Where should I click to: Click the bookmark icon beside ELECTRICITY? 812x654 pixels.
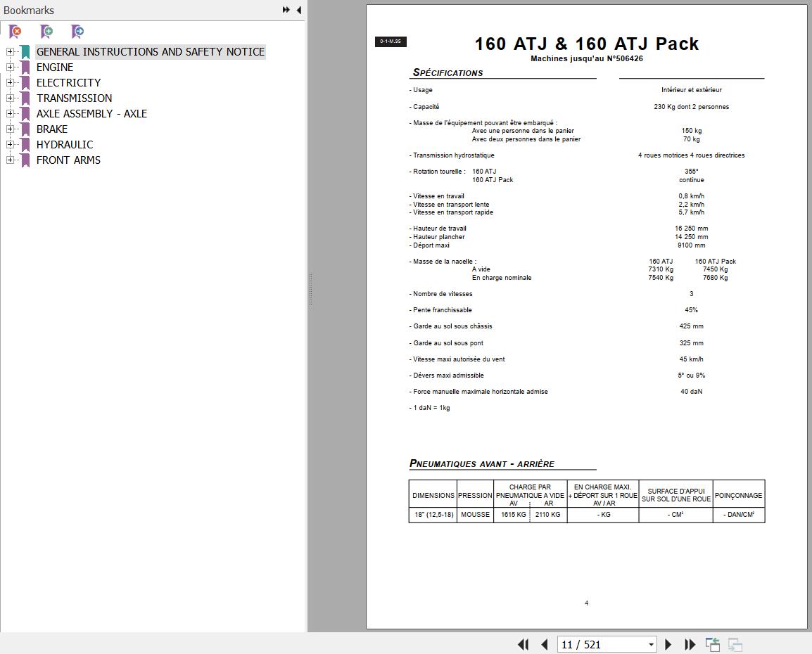pos(25,83)
